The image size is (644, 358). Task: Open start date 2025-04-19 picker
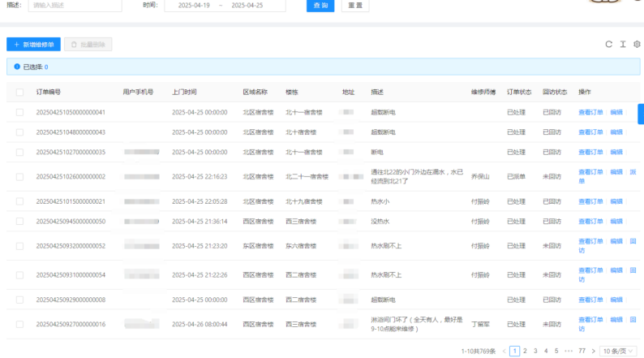click(x=194, y=6)
